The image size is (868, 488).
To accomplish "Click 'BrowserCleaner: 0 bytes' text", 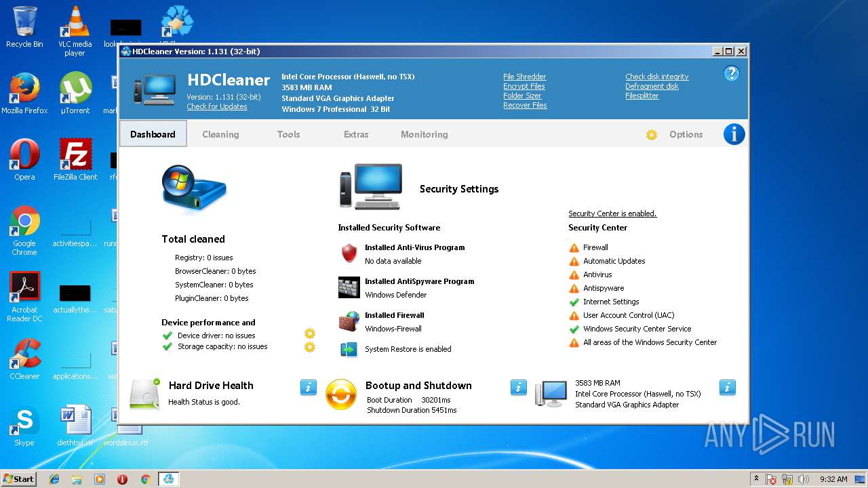I will 216,271.
